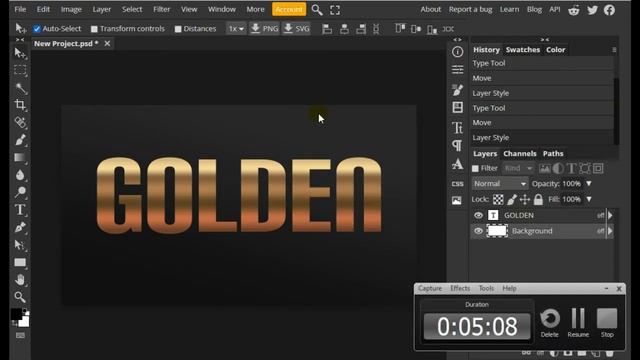The height and width of the screenshot is (360, 640).
Task: Select the Gradient tool
Action: (20, 158)
